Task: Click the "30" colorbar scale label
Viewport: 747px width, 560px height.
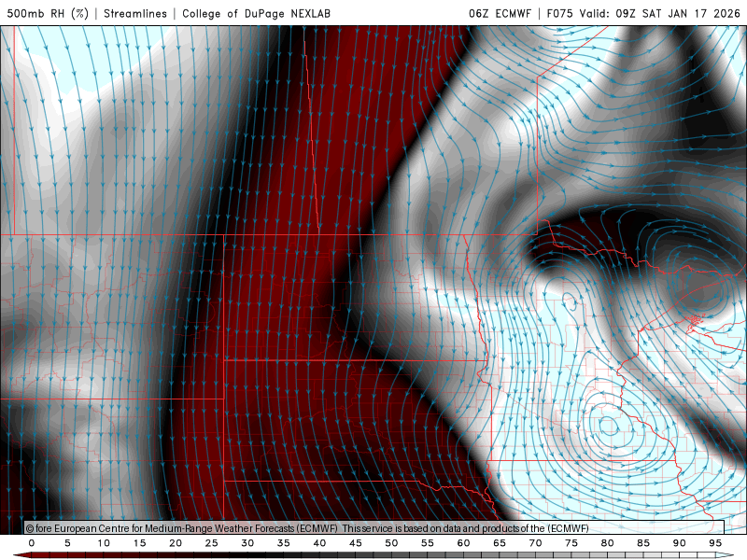Action: tap(247, 543)
